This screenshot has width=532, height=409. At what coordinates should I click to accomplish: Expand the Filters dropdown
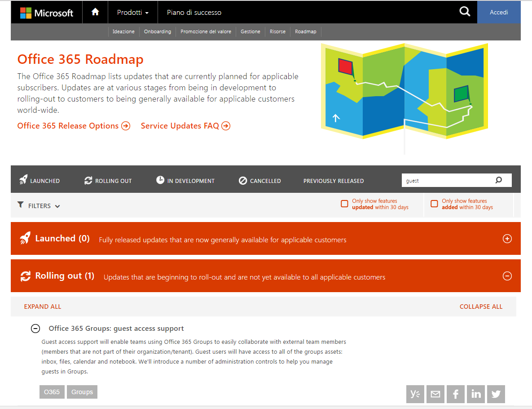(x=39, y=206)
